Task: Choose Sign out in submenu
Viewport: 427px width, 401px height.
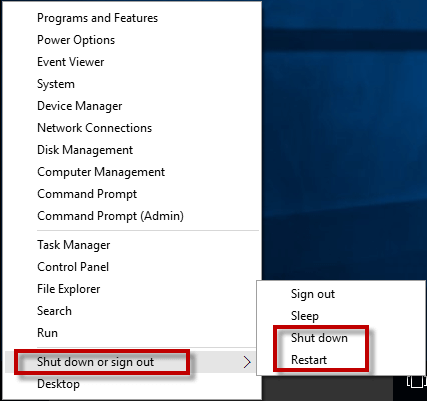Action: tap(313, 294)
